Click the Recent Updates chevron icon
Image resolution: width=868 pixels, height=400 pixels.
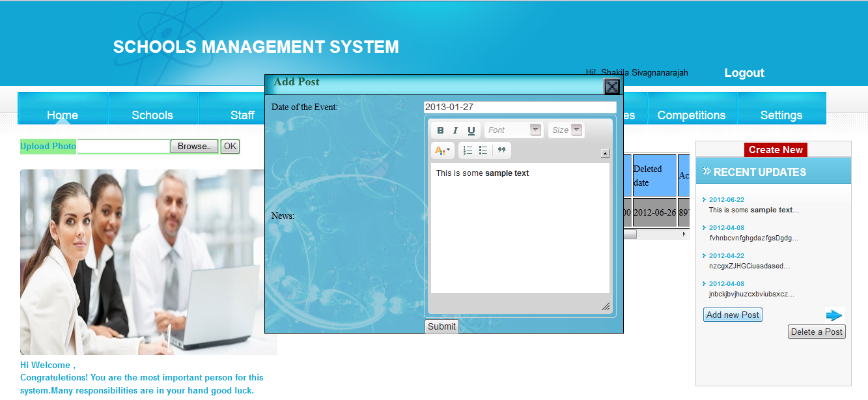[708, 171]
